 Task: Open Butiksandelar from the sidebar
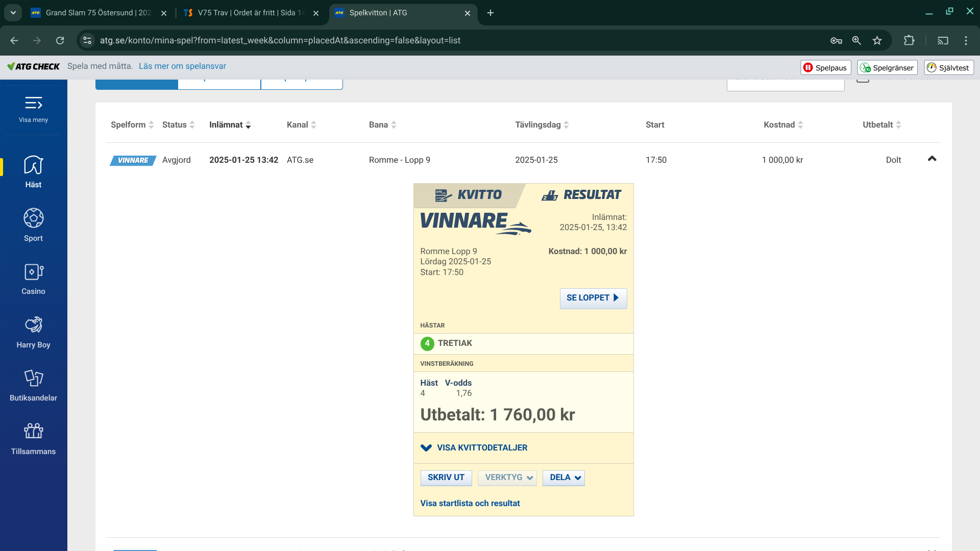[x=33, y=385]
